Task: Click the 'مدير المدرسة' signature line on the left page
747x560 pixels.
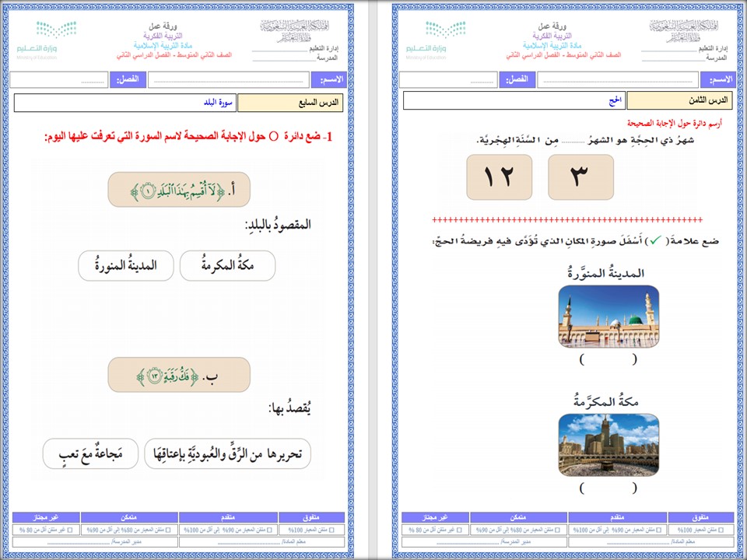Action: tap(95, 542)
